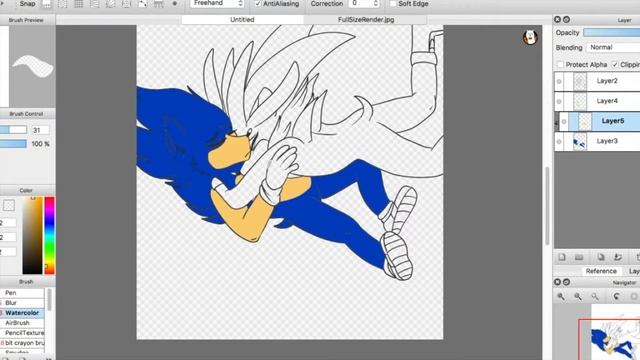The image size is (640, 360).
Task: Open the Reference tab
Action: point(601,271)
